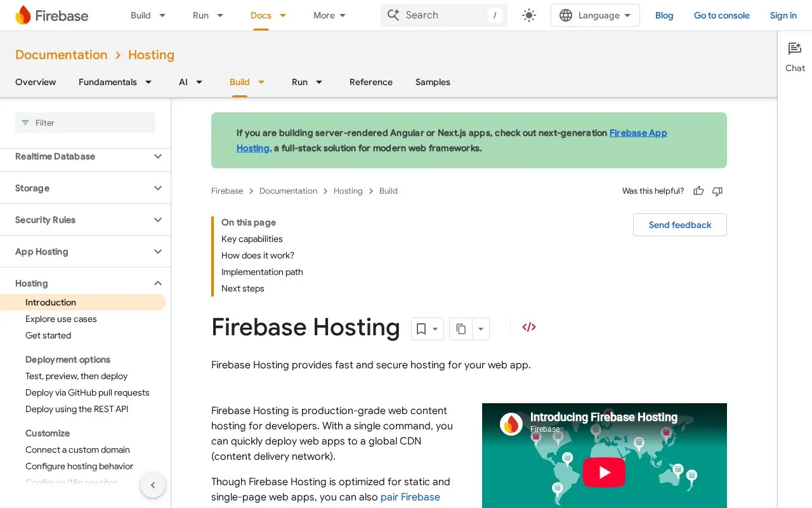Click the Firebase logo
This screenshot has width=812, height=508.
point(51,15)
